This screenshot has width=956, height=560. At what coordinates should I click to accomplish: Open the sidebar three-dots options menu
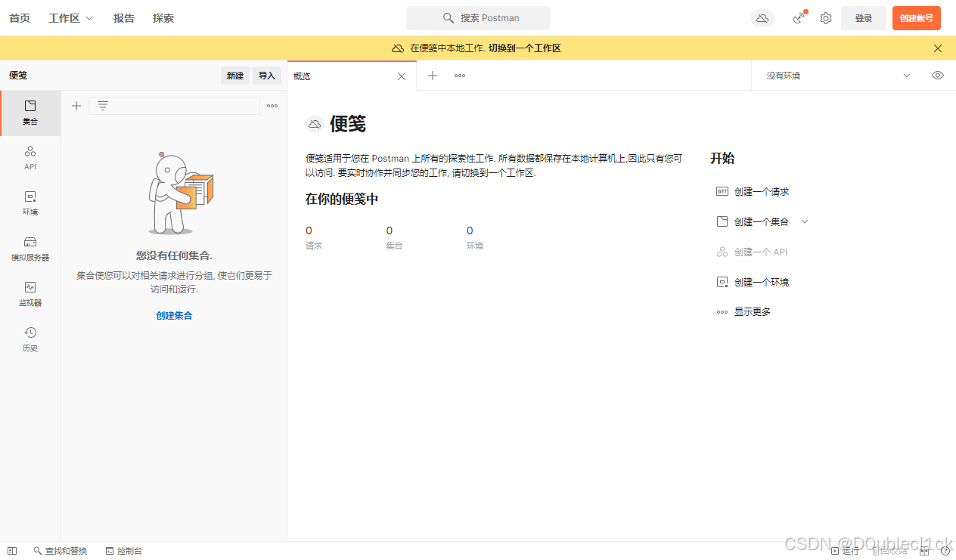click(272, 106)
